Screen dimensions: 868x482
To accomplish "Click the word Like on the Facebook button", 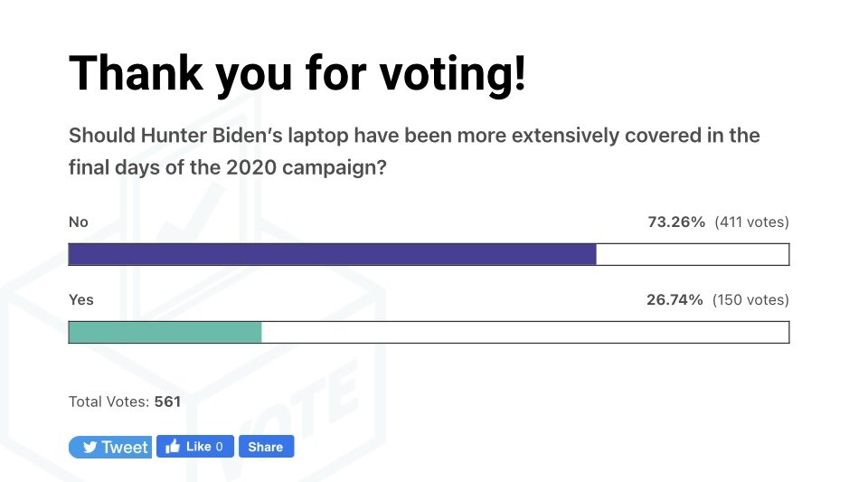I will (x=198, y=447).
